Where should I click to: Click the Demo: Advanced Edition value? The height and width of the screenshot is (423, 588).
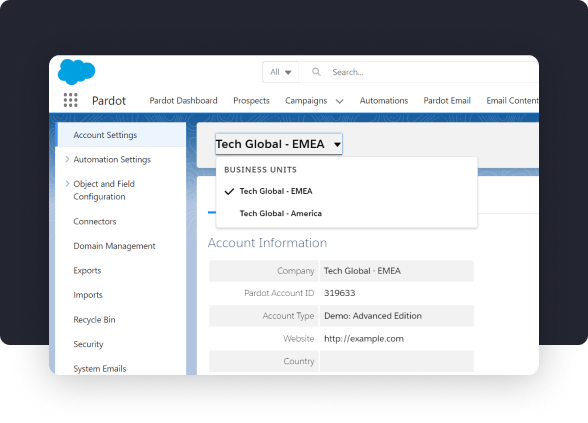373,316
